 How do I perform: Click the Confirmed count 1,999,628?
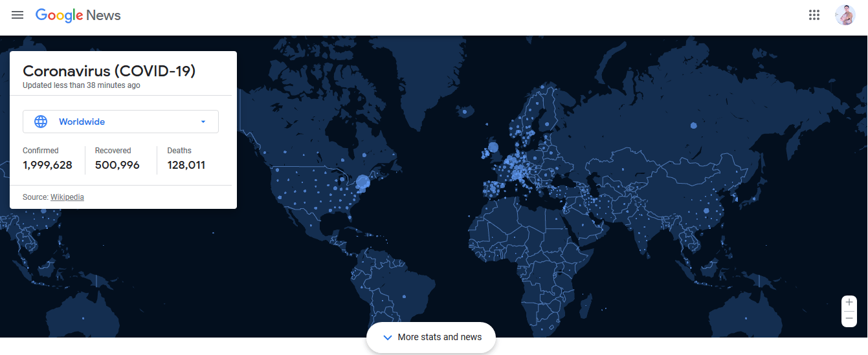(x=47, y=165)
